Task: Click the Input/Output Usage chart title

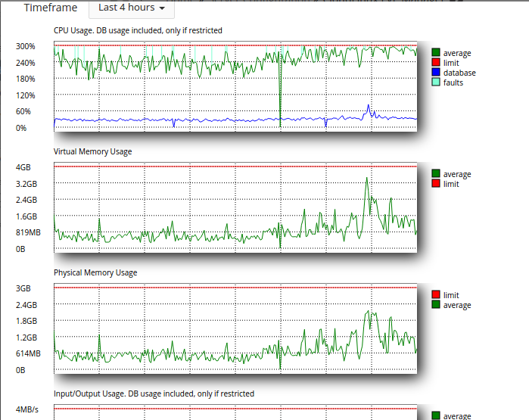Action: point(154,394)
